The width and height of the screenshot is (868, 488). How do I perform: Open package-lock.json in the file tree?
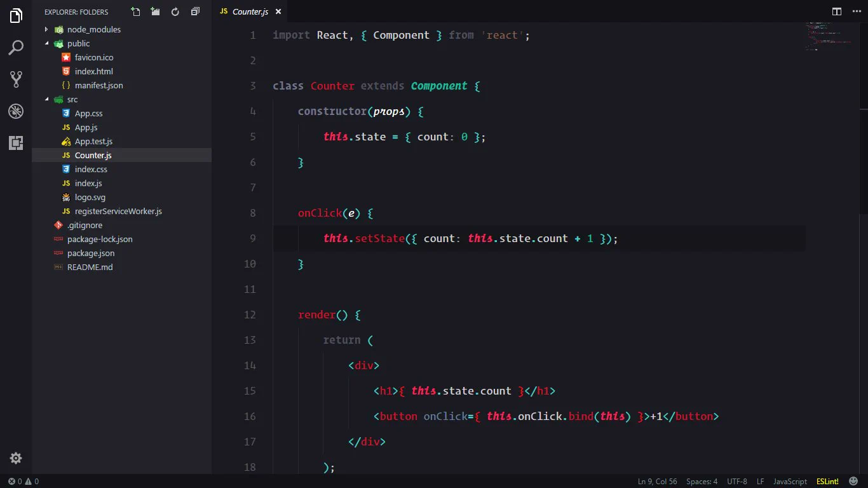pos(121,239)
